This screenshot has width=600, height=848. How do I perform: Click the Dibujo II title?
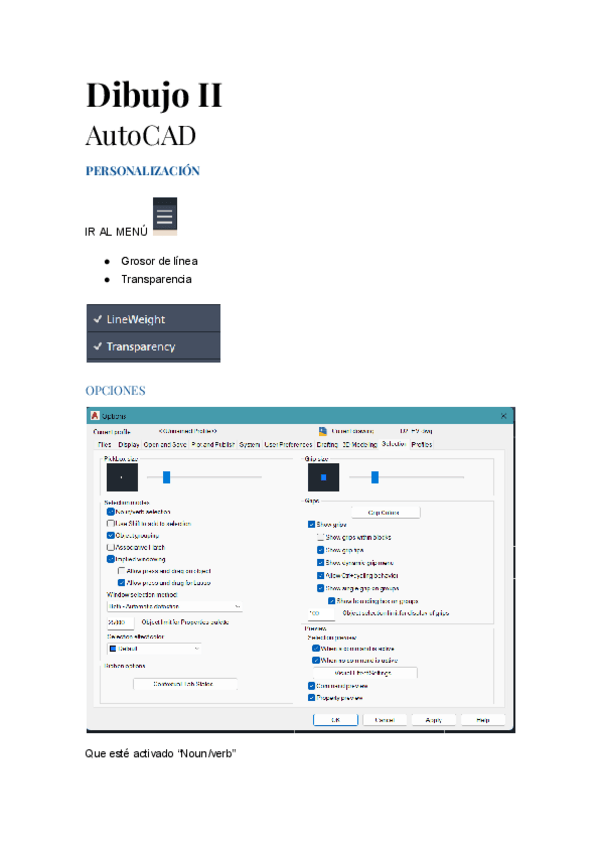coord(154,96)
